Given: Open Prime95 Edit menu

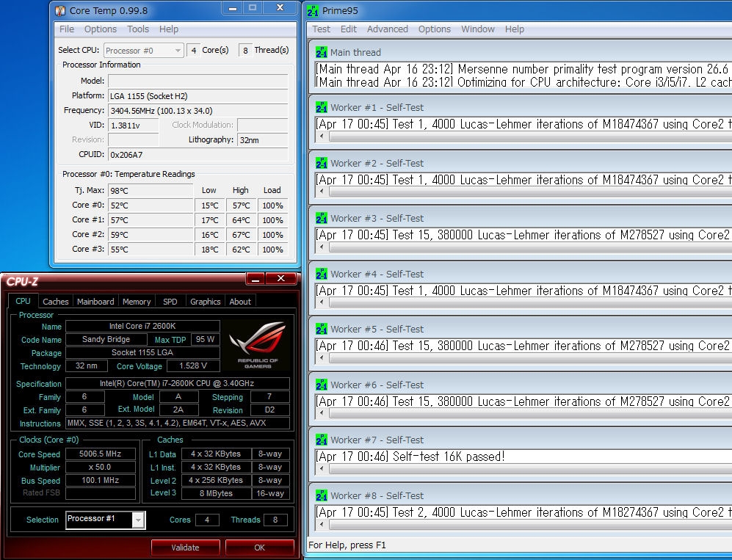Looking at the screenshot, I should [348, 29].
